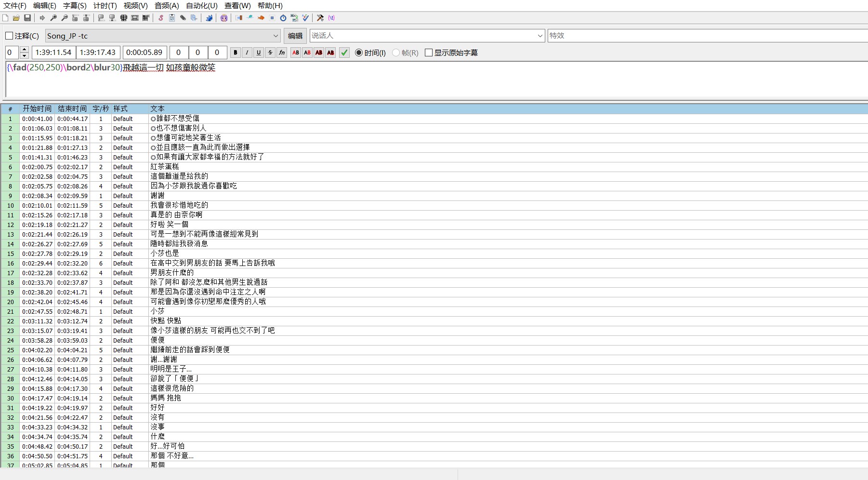This screenshot has width=868, height=480.
Task: Choose font with the fn button
Action: pyautogui.click(x=282, y=53)
